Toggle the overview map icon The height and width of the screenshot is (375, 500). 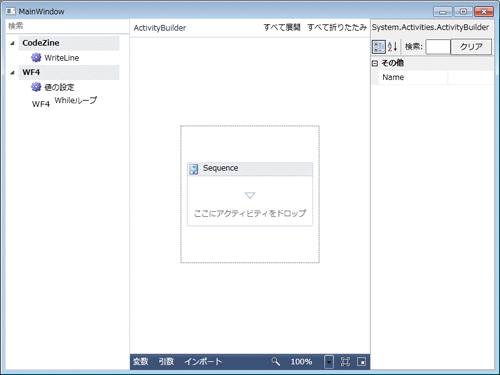coord(362,362)
